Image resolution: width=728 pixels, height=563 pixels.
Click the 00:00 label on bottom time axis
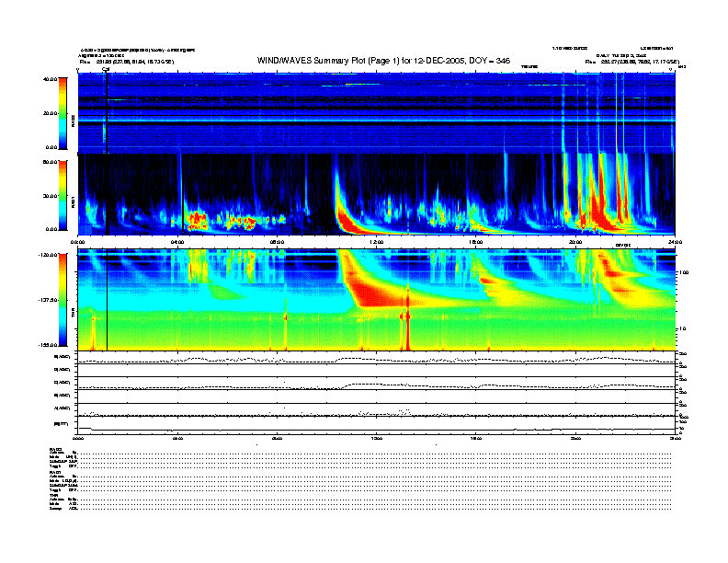(x=78, y=439)
